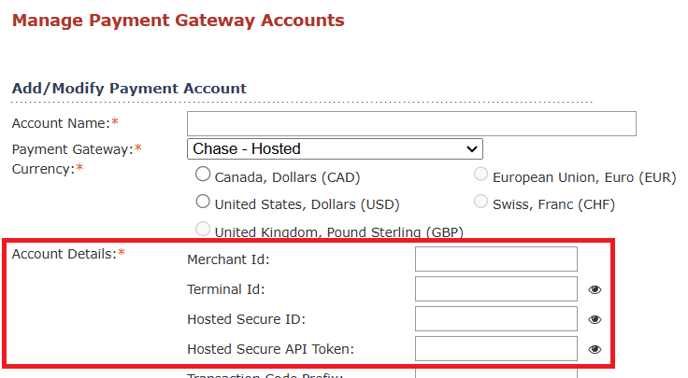Click the 'Payment Gateway:' label text

[x=77, y=149]
